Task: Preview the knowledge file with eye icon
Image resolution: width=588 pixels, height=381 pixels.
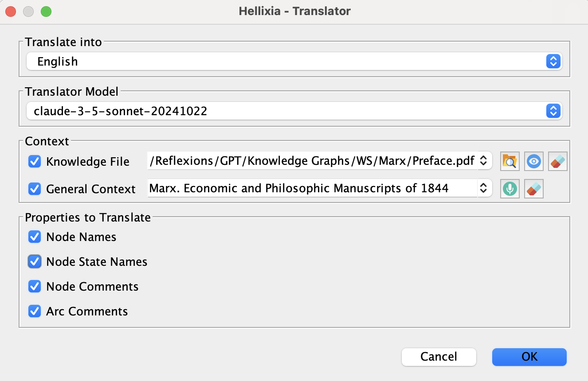Action: 533,162
